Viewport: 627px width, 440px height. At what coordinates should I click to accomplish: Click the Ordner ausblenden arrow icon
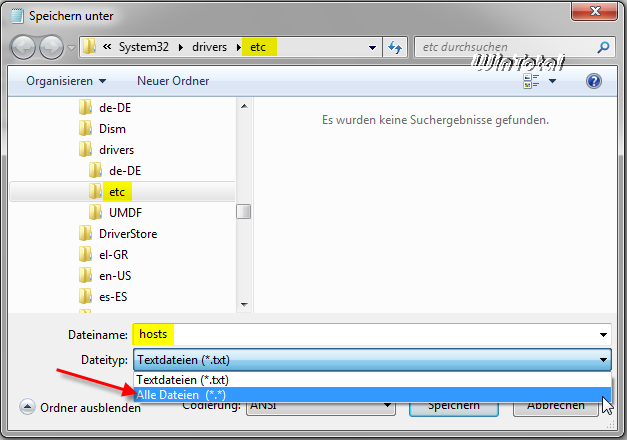coord(27,407)
